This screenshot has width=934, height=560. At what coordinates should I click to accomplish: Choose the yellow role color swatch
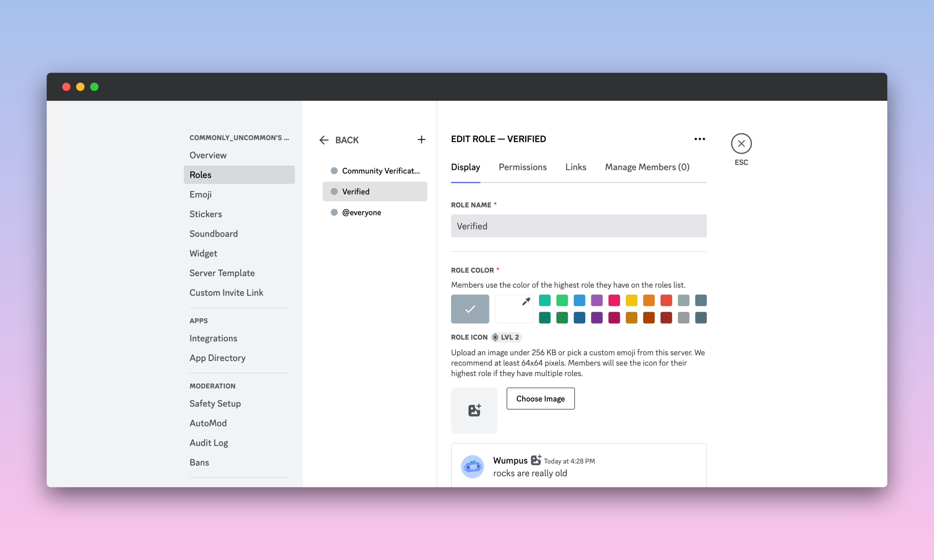(x=631, y=300)
